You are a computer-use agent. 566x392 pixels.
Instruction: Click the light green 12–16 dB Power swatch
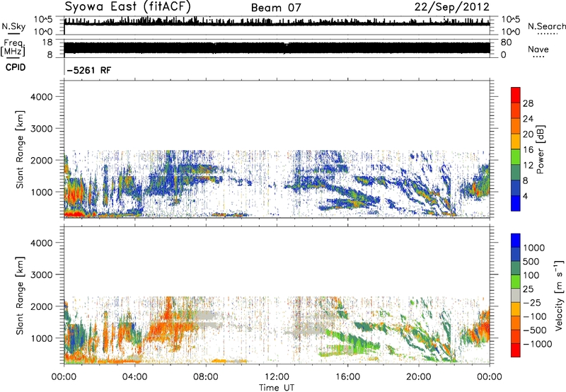point(516,157)
